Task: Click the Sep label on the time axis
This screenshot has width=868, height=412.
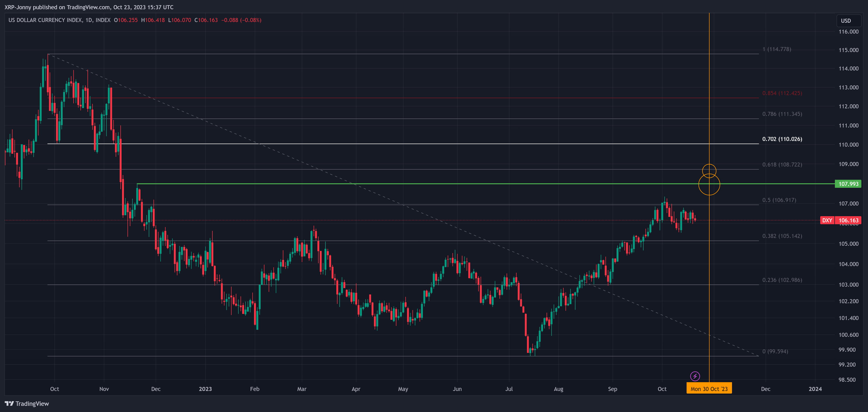Action: (612, 389)
